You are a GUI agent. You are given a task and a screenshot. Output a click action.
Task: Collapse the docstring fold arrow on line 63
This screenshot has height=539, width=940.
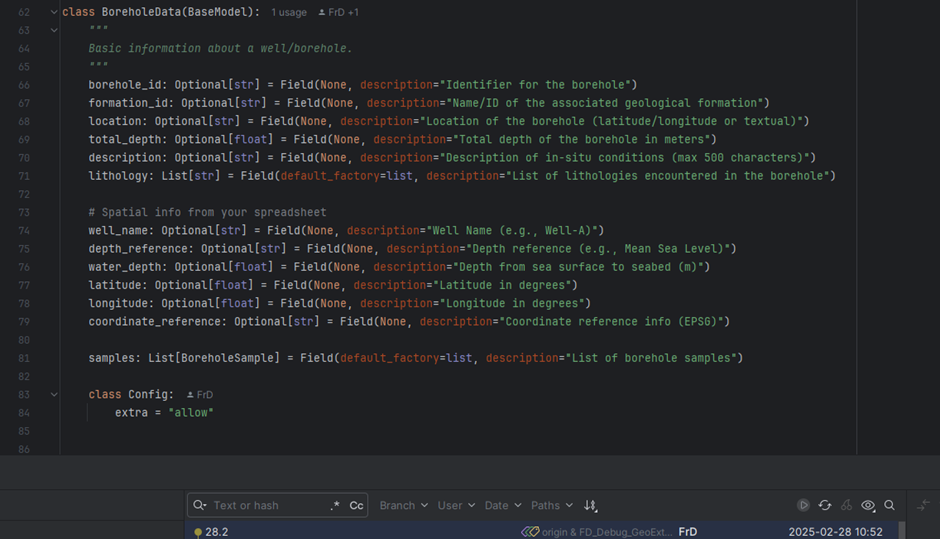click(54, 30)
